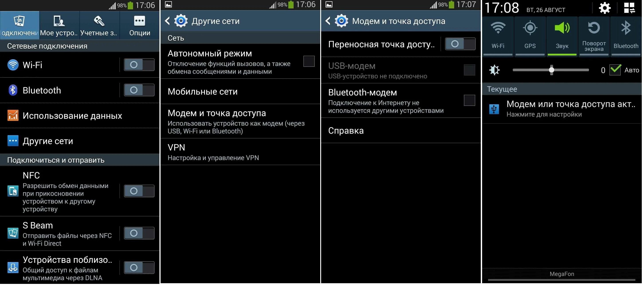Select Автономный режим menu item
The image size is (644, 285).
tap(230, 61)
